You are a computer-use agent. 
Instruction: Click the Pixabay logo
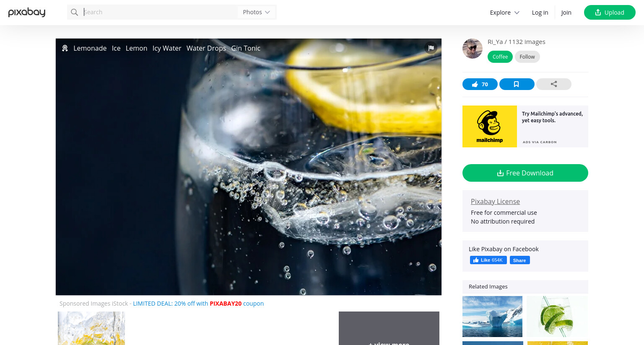tap(27, 12)
